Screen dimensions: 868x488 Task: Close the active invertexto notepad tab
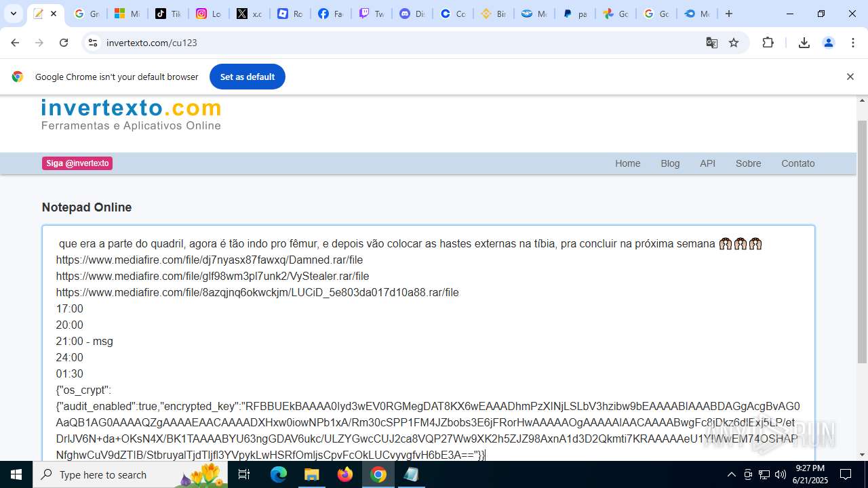[54, 14]
